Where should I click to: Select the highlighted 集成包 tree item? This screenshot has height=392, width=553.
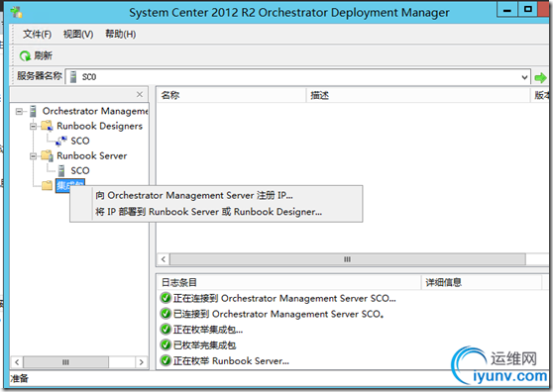(x=70, y=185)
